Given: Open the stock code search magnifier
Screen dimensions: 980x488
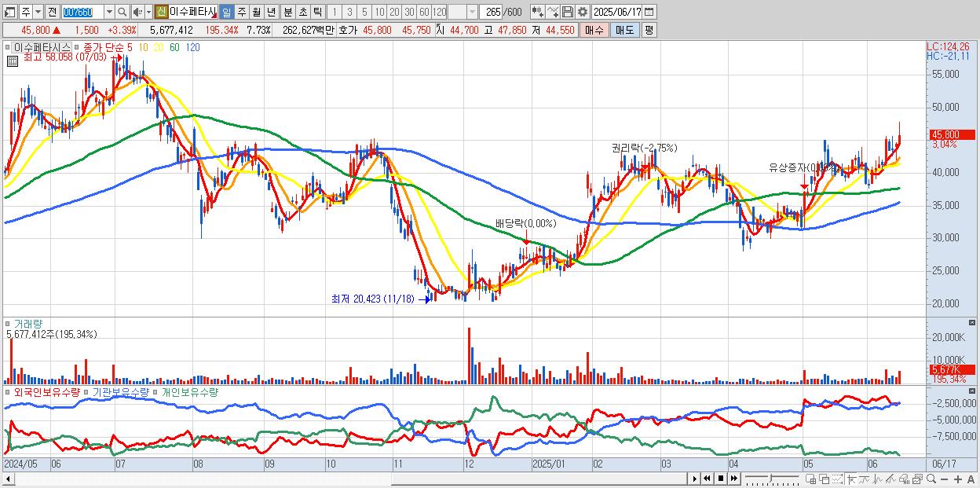Looking at the screenshot, I should tap(122, 12).
